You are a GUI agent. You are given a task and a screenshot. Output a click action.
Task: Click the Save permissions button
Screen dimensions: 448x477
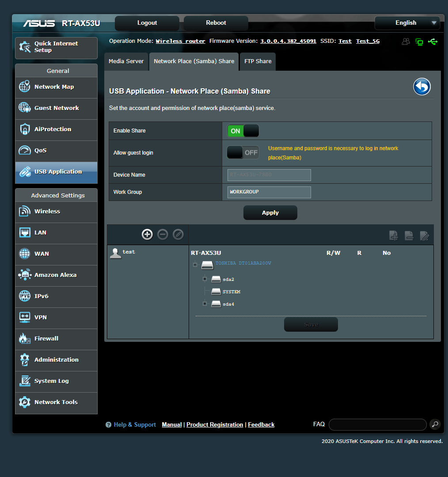(311, 325)
